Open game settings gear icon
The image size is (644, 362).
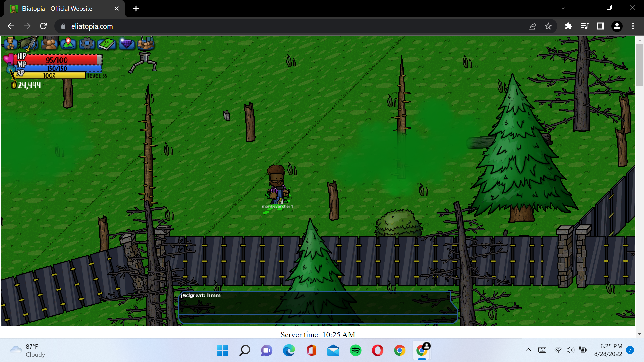[x=87, y=43]
